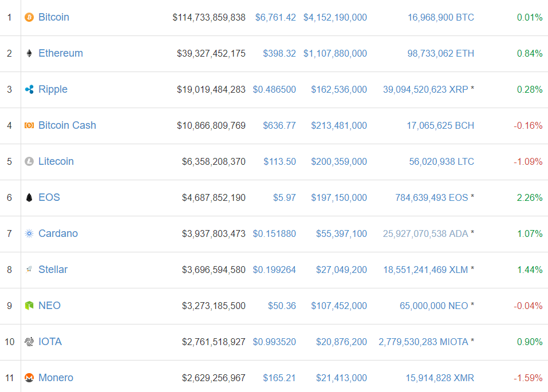Viewport: 548px width, 392px height.
Task: Open NEO volume $107,452,000 link
Action: point(339,306)
